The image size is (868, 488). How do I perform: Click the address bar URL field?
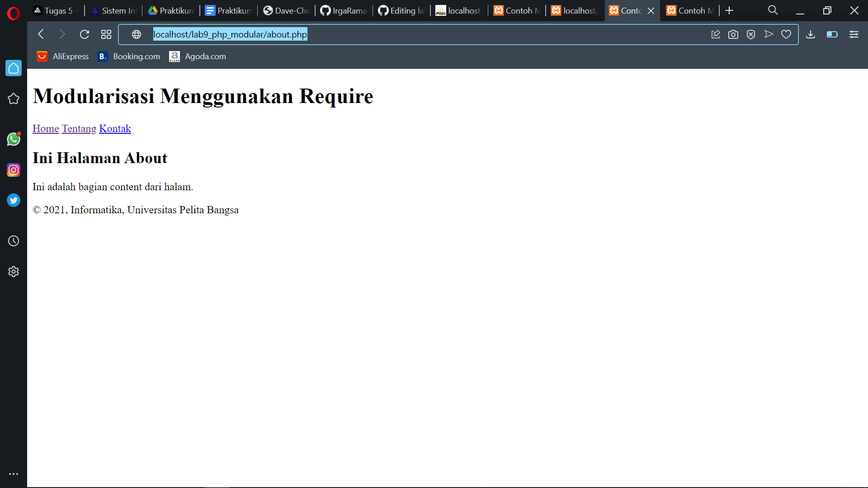click(407, 34)
